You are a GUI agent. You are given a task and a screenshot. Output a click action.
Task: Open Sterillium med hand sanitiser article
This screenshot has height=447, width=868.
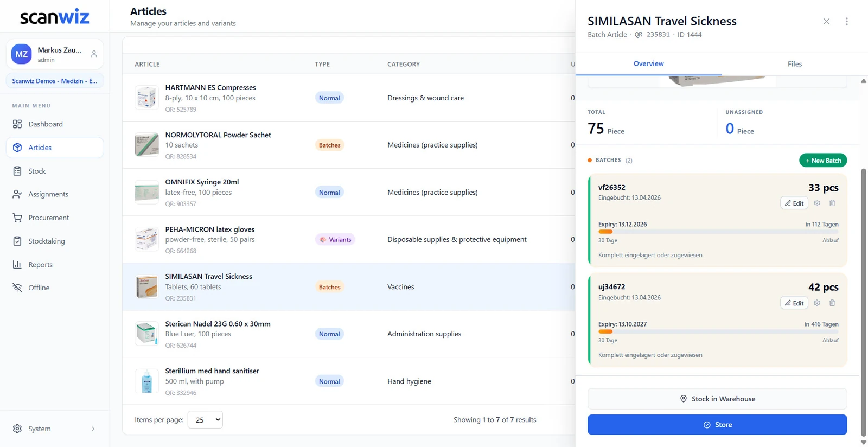coord(212,371)
